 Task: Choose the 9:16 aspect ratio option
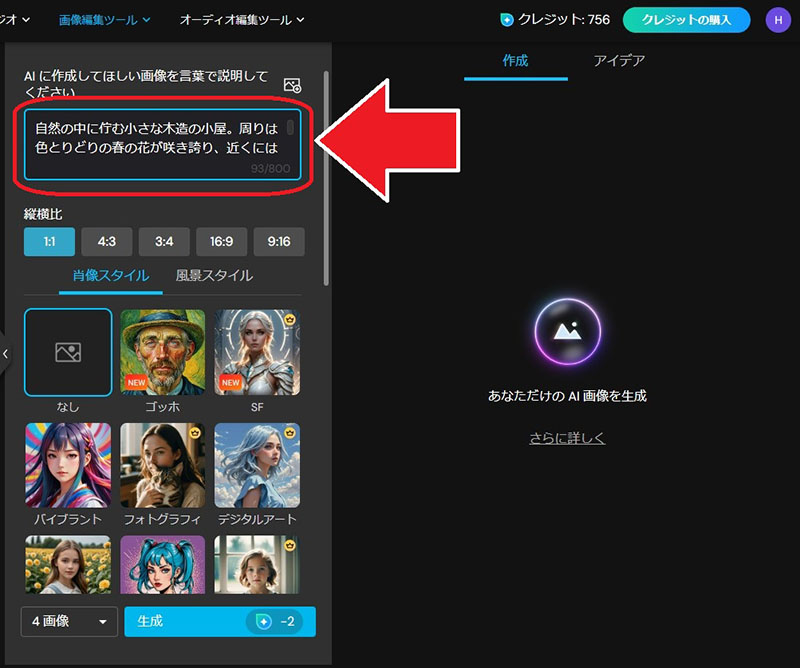coord(279,242)
